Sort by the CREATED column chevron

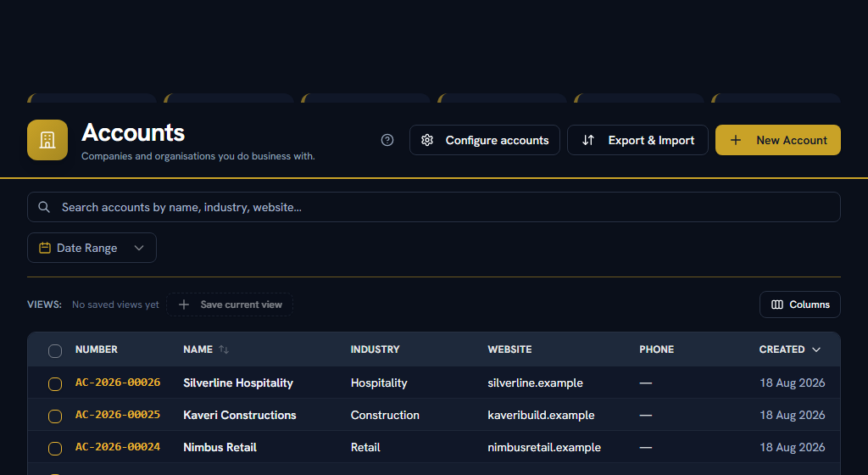(x=816, y=349)
